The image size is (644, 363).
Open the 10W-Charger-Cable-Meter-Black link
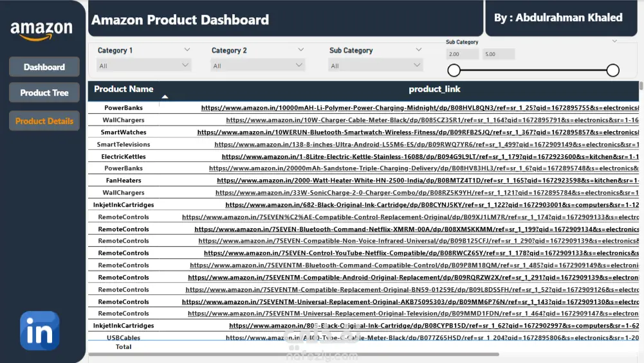432,120
